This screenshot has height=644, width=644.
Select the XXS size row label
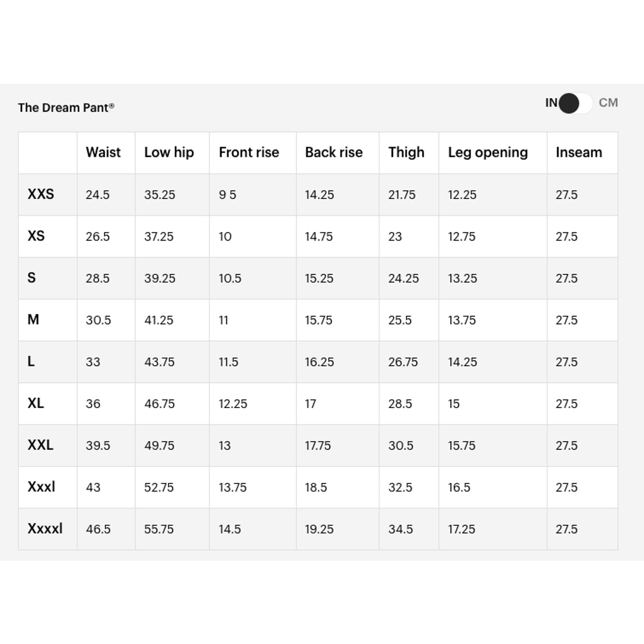[x=41, y=194]
